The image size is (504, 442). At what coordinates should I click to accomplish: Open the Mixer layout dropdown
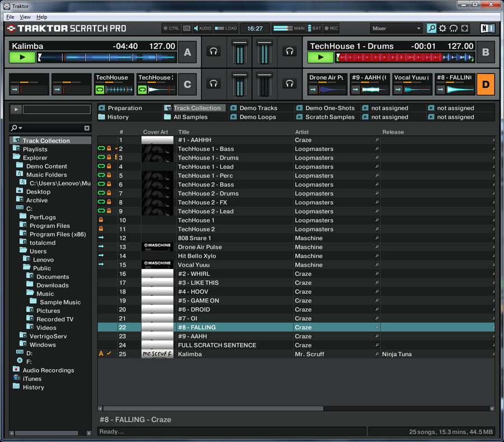[396, 29]
